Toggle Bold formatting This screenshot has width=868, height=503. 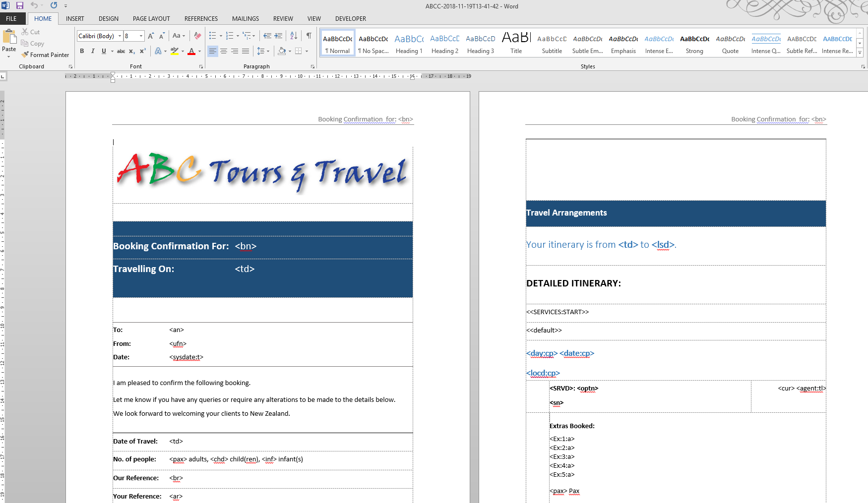(82, 51)
